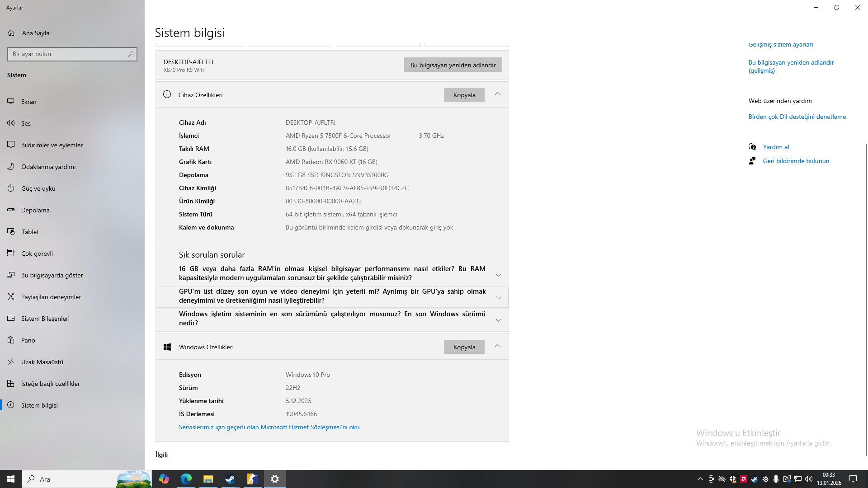Click Geri bildirimde bulunun feedback link
This screenshot has height=488, width=868.
click(x=796, y=161)
